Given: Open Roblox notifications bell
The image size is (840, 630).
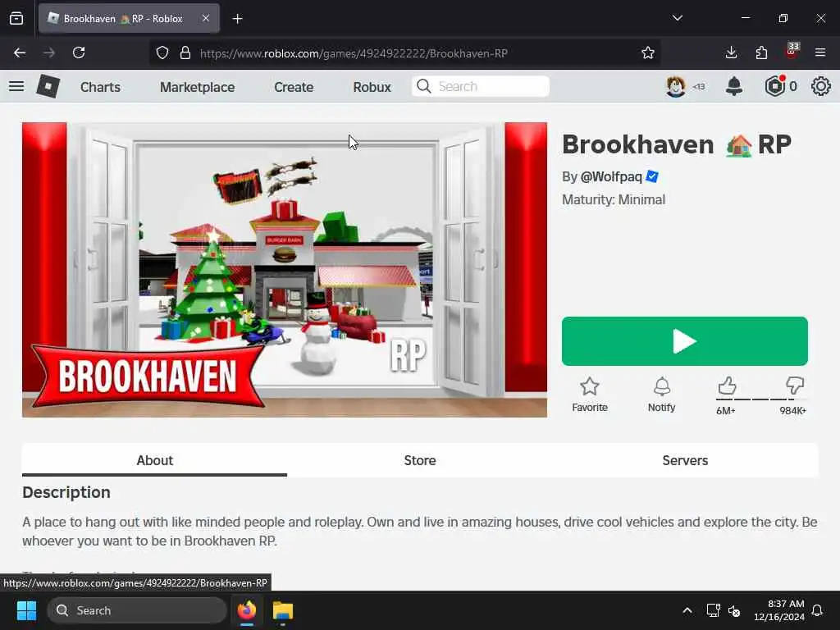Looking at the screenshot, I should (734, 86).
